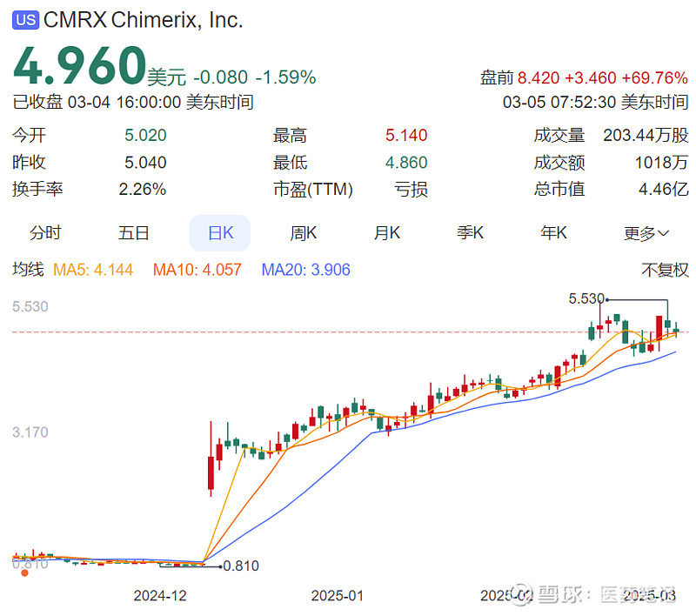
Task: Select the 季K quarterly chart view
Action: click(x=470, y=232)
